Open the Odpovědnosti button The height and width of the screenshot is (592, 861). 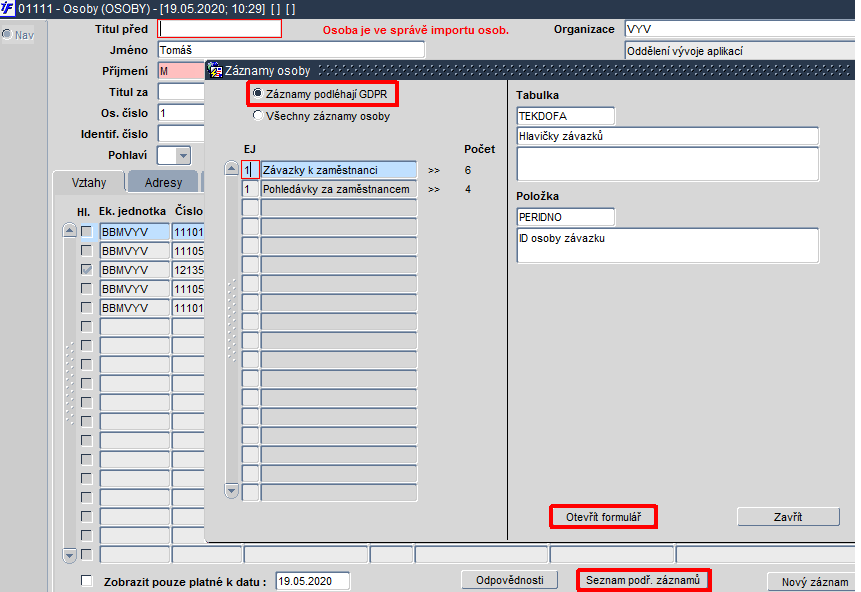[x=510, y=580]
